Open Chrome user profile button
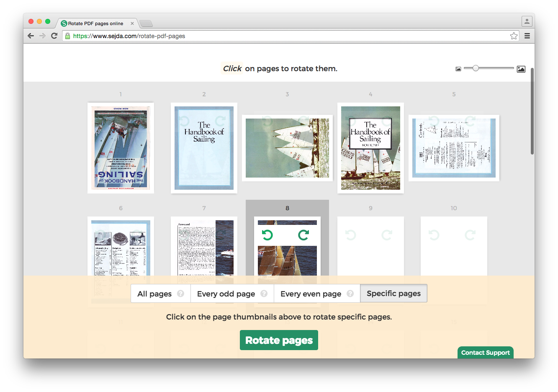This screenshot has width=558, height=392. 527,21
